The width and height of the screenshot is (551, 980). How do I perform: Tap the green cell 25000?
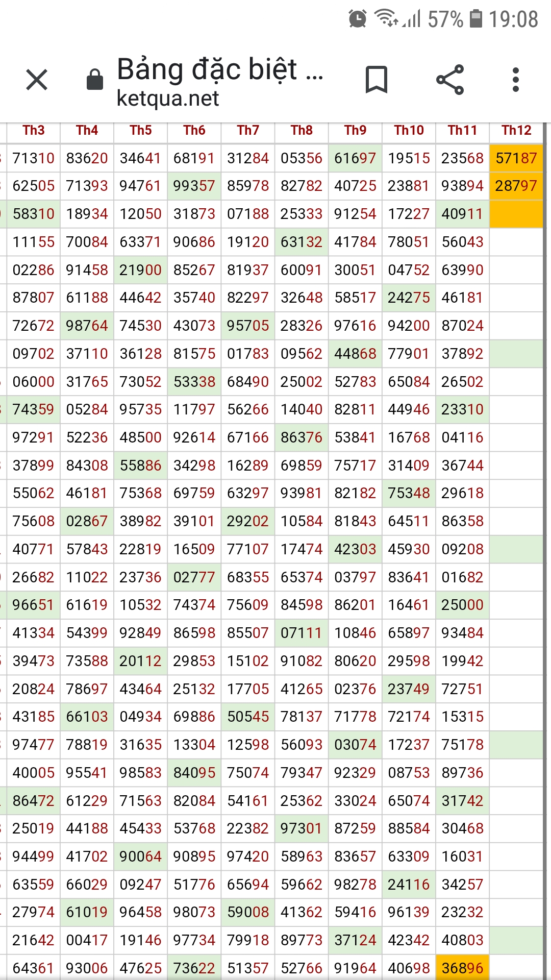pos(462,605)
